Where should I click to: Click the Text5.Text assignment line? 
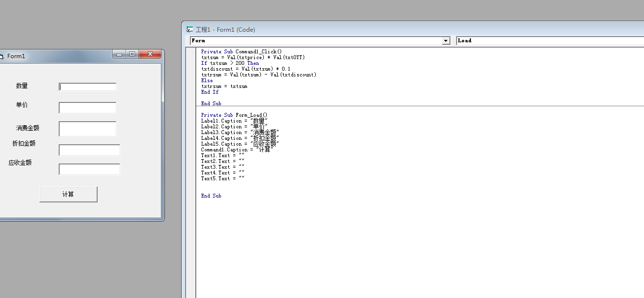[223, 178]
